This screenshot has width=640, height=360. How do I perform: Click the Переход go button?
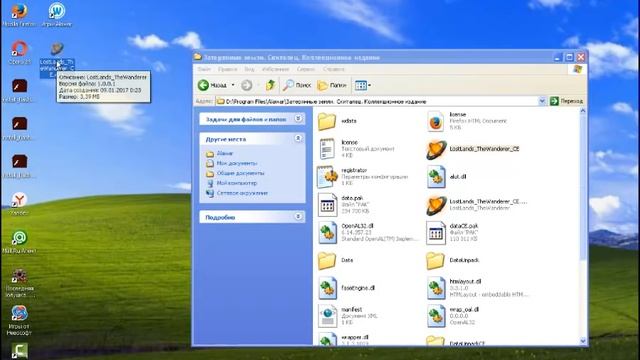(567, 101)
